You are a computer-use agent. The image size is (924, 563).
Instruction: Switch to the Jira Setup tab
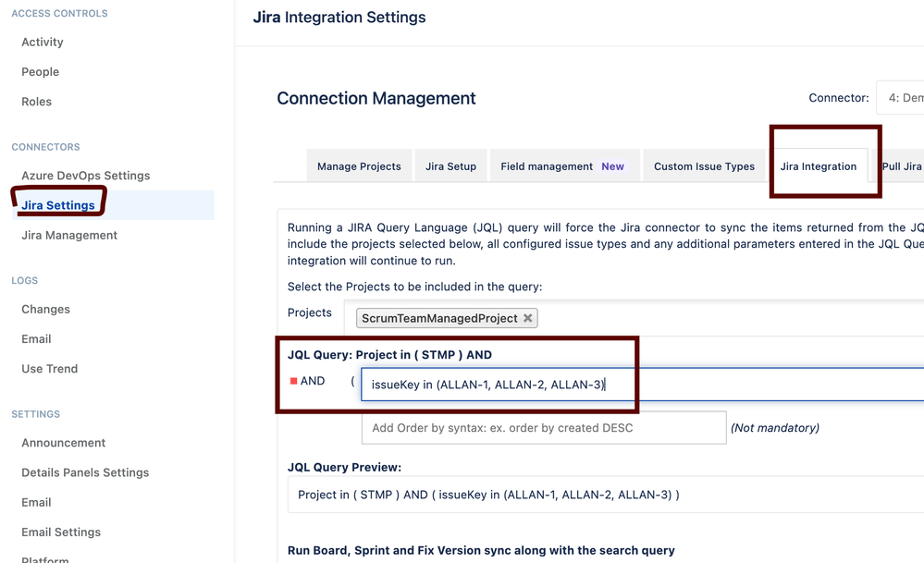[450, 166]
